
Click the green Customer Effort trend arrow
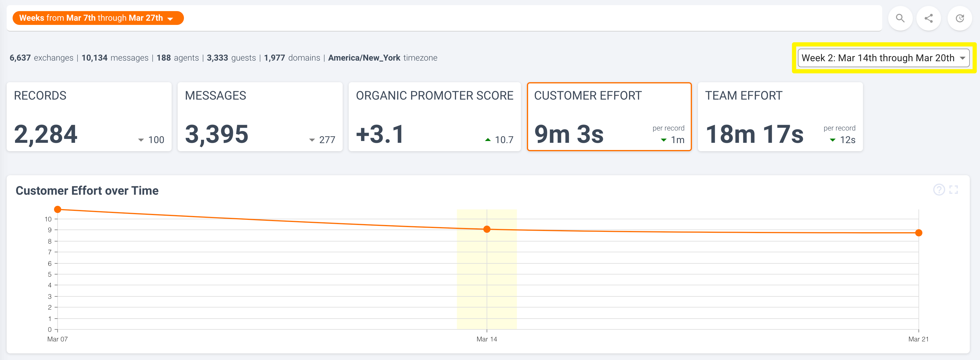(x=663, y=140)
